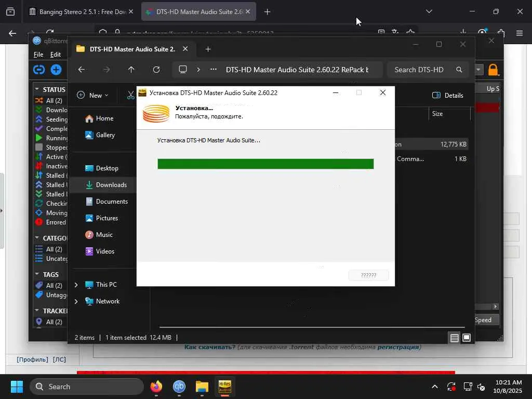Click the Cut scissors icon in File Explorer

130,96
